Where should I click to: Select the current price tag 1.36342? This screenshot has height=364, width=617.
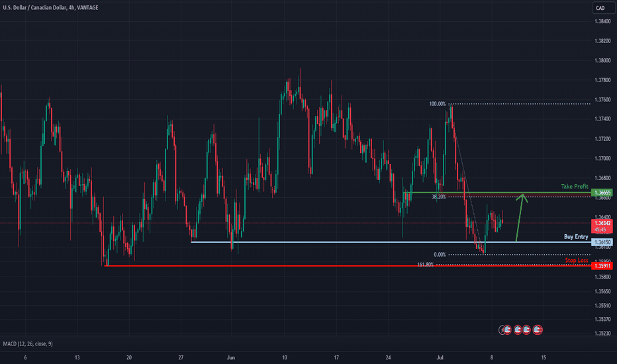click(602, 223)
